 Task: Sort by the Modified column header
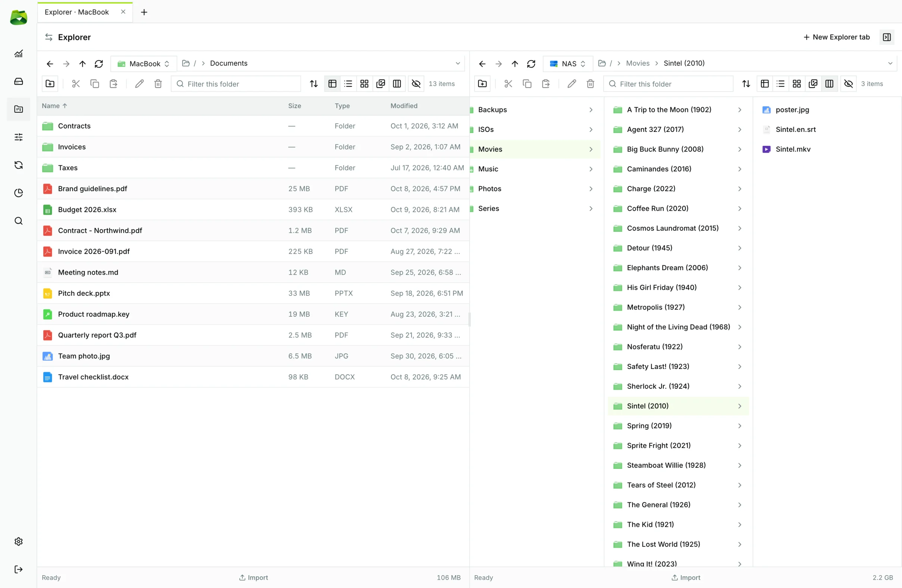404,106
